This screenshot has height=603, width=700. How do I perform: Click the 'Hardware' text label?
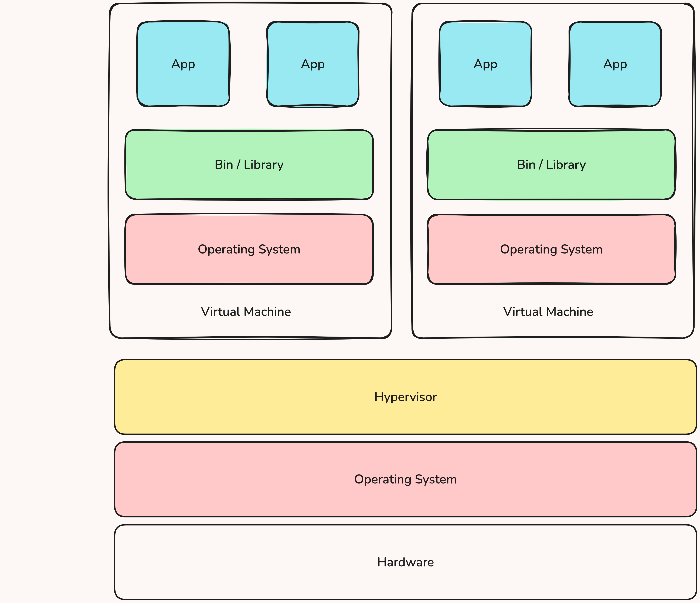pos(405,562)
